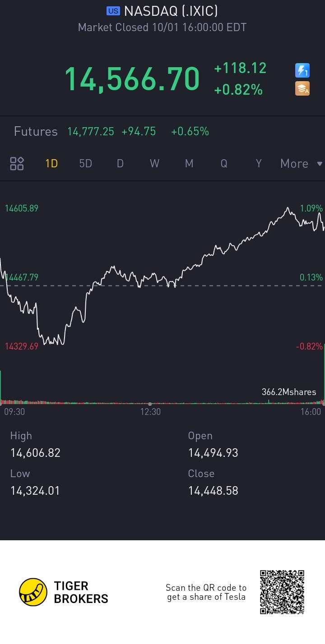Screen dimensions: 325x644
Task: Tap the NASDAQ (.IXIC) title
Action: 171,11
